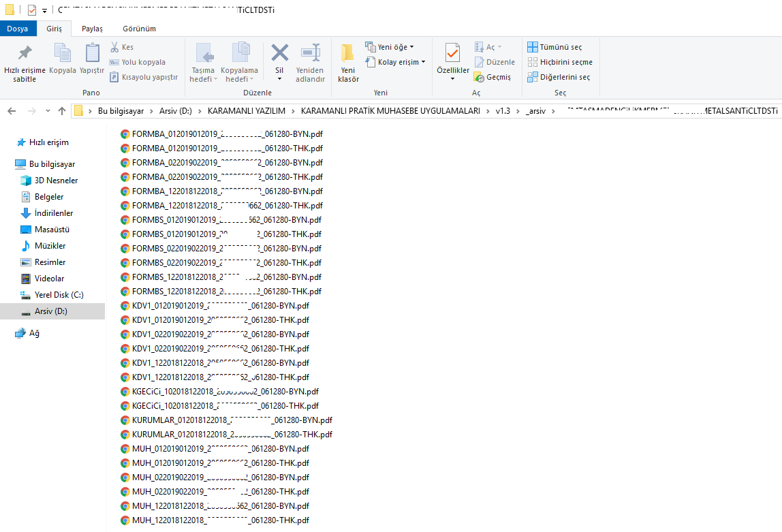The width and height of the screenshot is (782, 532).
Task: Click the Yeniden adlandır icon
Action: 310,54
